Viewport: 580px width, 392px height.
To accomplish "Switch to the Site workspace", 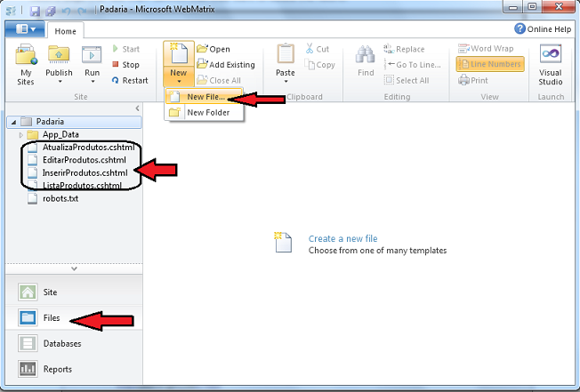I will pyautogui.click(x=74, y=292).
